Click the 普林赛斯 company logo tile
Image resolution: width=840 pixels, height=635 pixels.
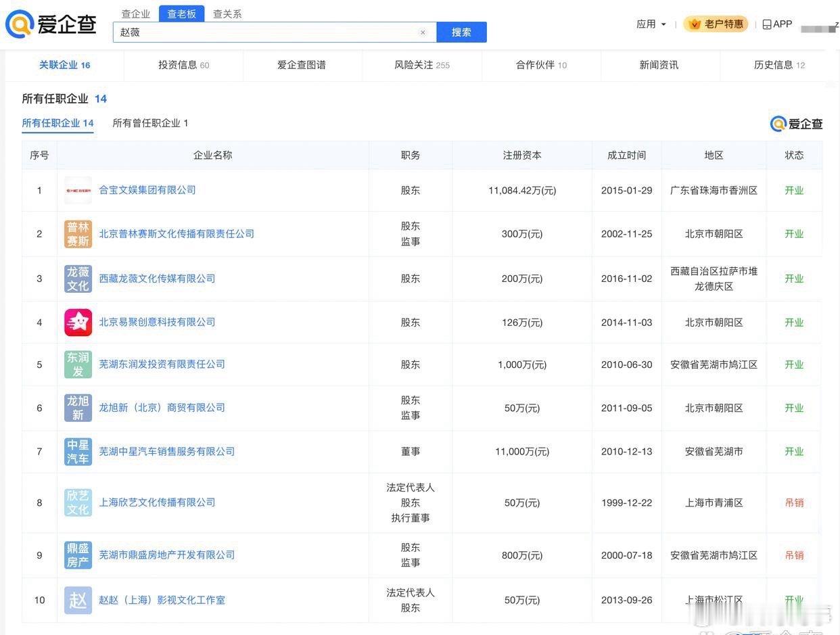click(78, 234)
